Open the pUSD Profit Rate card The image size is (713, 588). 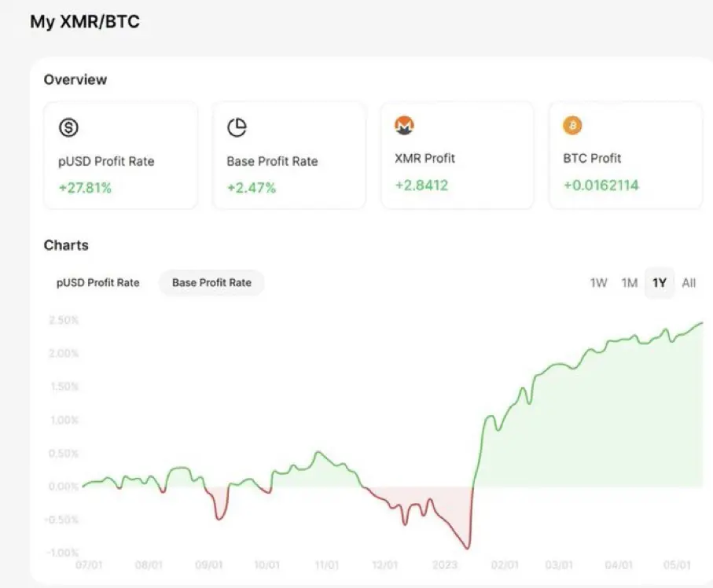click(120, 156)
